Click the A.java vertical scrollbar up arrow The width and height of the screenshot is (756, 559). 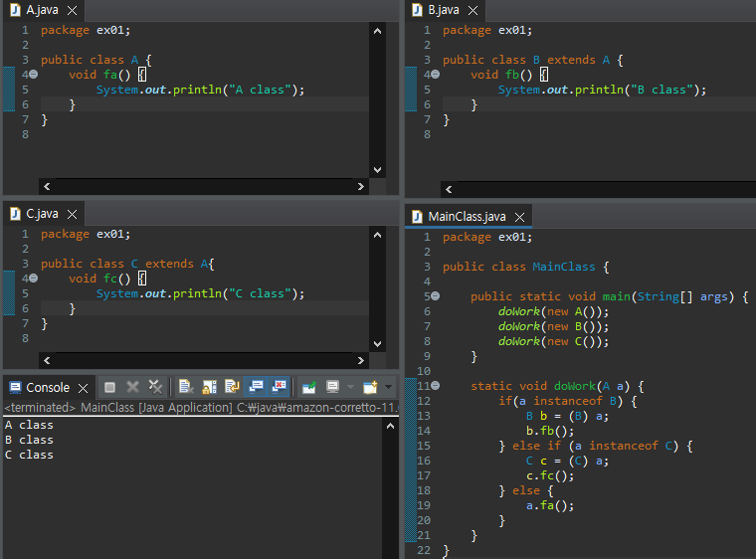point(378,31)
